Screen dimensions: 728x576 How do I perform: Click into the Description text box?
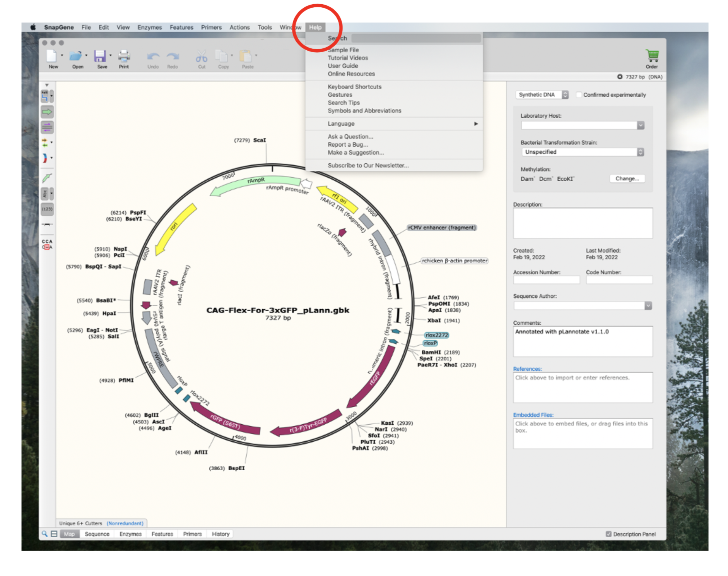pyautogui.click(x=583, y=223)
